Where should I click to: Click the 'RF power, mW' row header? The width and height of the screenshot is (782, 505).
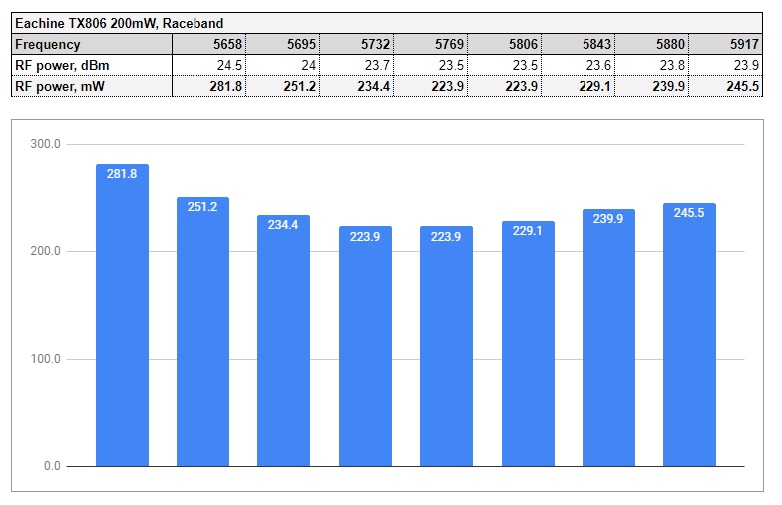92,86
